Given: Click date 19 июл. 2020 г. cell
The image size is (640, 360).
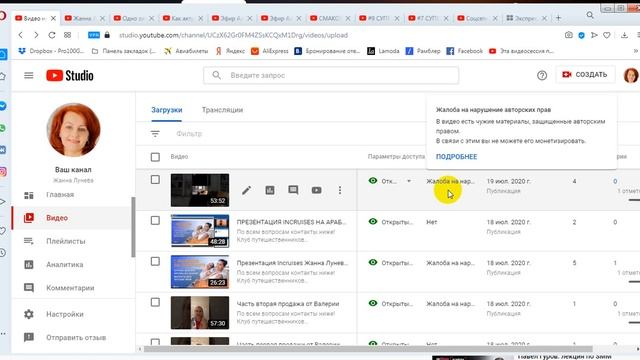Looking at the screenshot, I should click(x=509, y=181).
